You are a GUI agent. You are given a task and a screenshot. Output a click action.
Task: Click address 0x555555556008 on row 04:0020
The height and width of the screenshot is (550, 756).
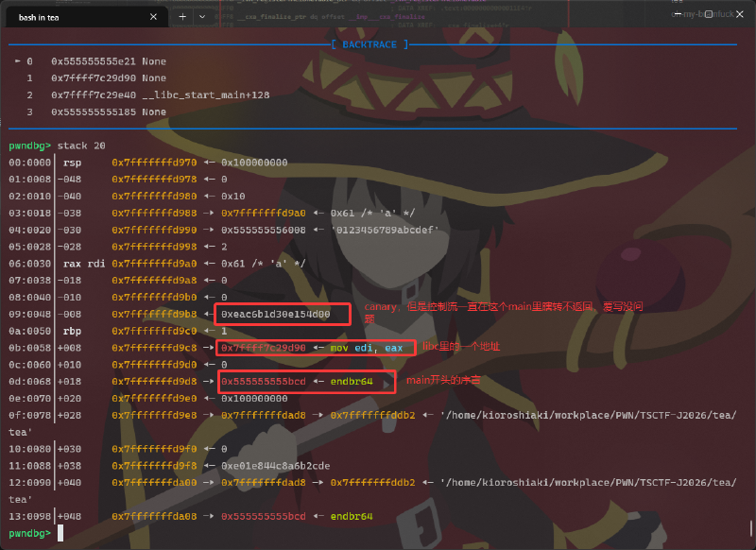[264, 230]
